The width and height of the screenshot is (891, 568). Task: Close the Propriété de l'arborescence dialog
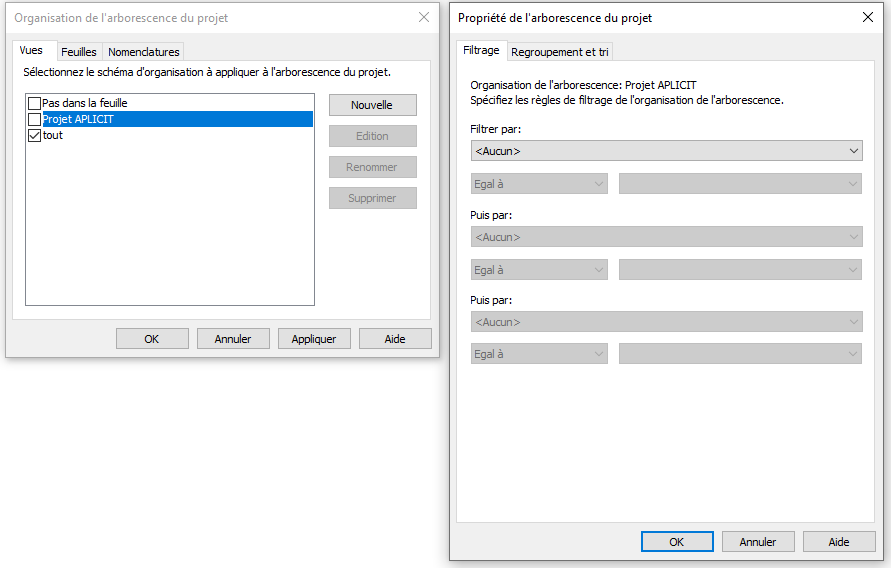point(866,18)
